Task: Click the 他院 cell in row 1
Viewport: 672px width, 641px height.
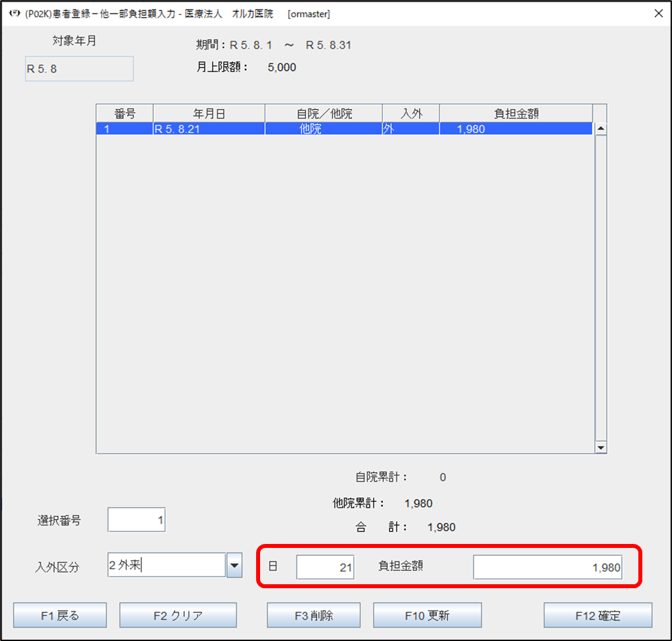Action: coord(323,129)
